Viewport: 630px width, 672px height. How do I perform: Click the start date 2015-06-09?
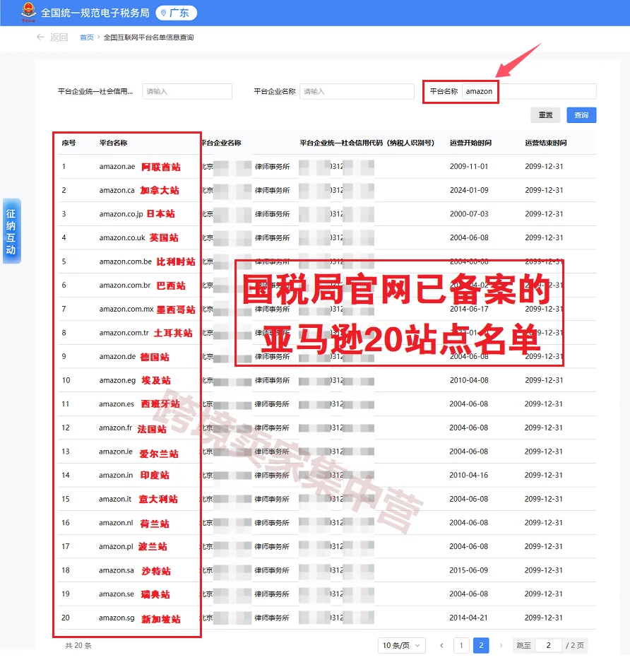[468, 570]
